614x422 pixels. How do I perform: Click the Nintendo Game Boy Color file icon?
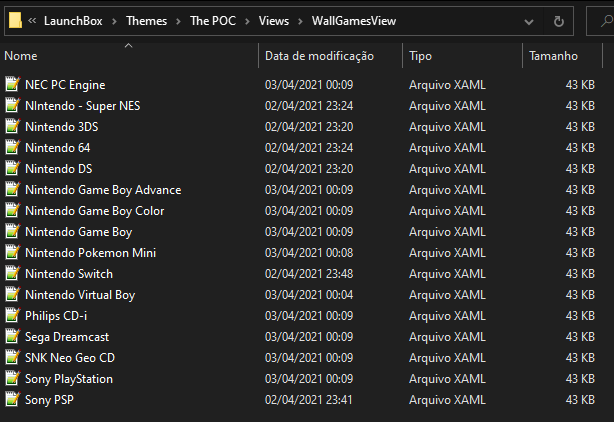click(x=13, y=211)
